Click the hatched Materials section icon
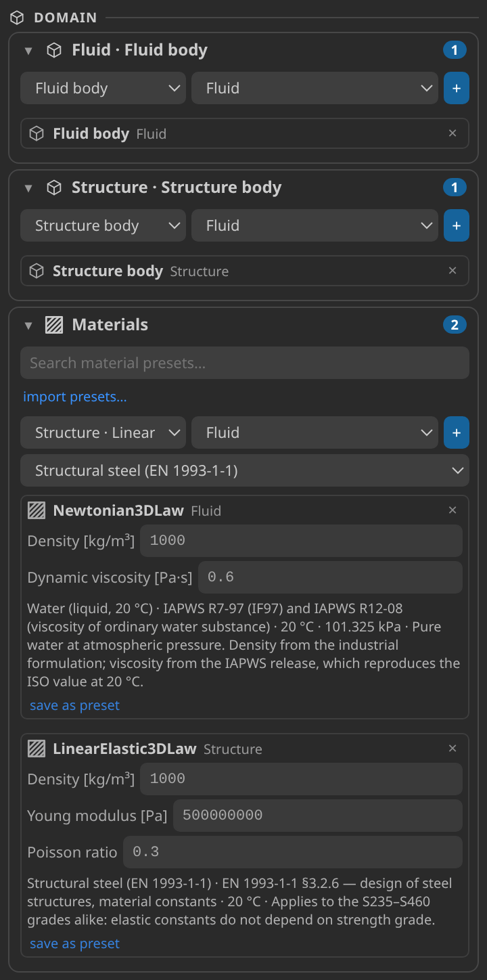The height and width of the screenshot is (980, 487). (x=54, y=325)
